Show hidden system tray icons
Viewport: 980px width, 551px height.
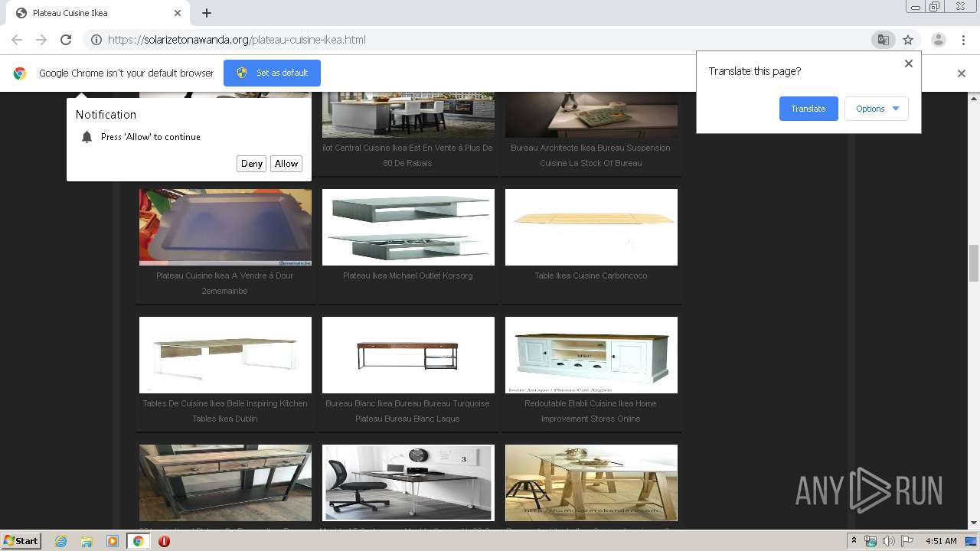(854, 541)
